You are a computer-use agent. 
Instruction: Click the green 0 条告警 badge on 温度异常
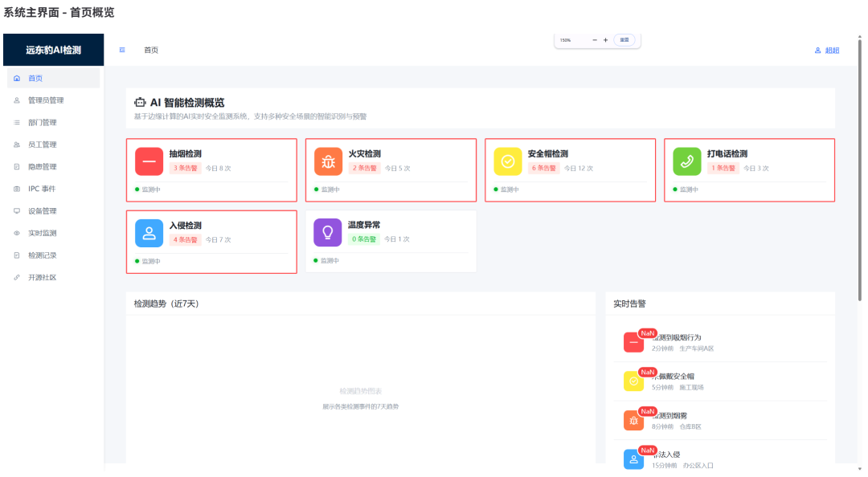pyautogui.click(x=364, y=239)
